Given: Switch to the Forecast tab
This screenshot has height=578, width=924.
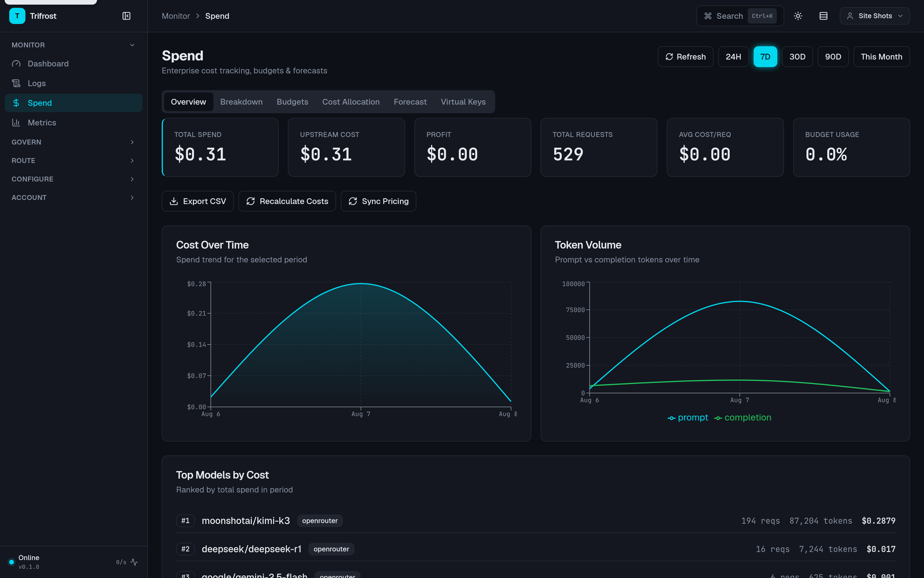Looking at the screenshot, I should 410,102.
